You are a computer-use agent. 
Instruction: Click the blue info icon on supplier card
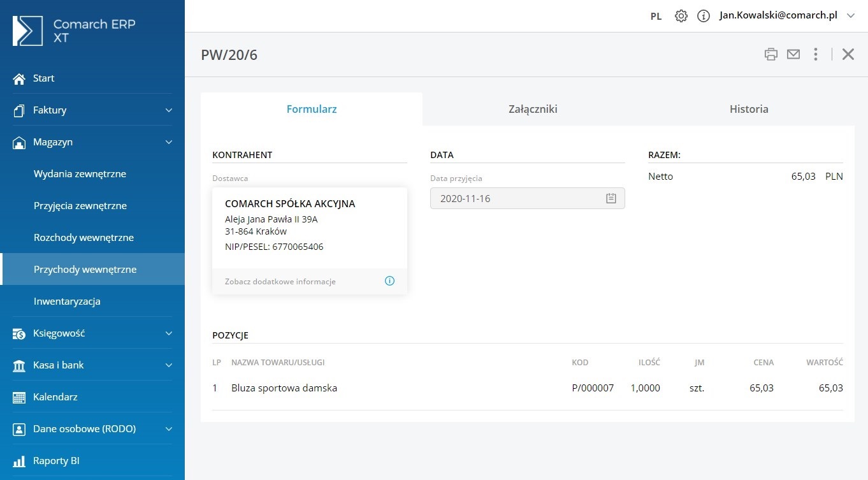(389, 281)
